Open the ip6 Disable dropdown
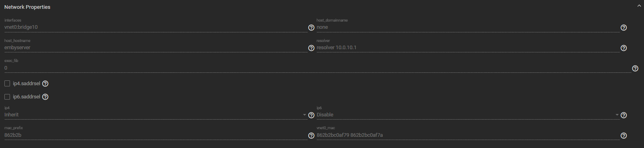The image size is (644, 148). tap(468, 115)
